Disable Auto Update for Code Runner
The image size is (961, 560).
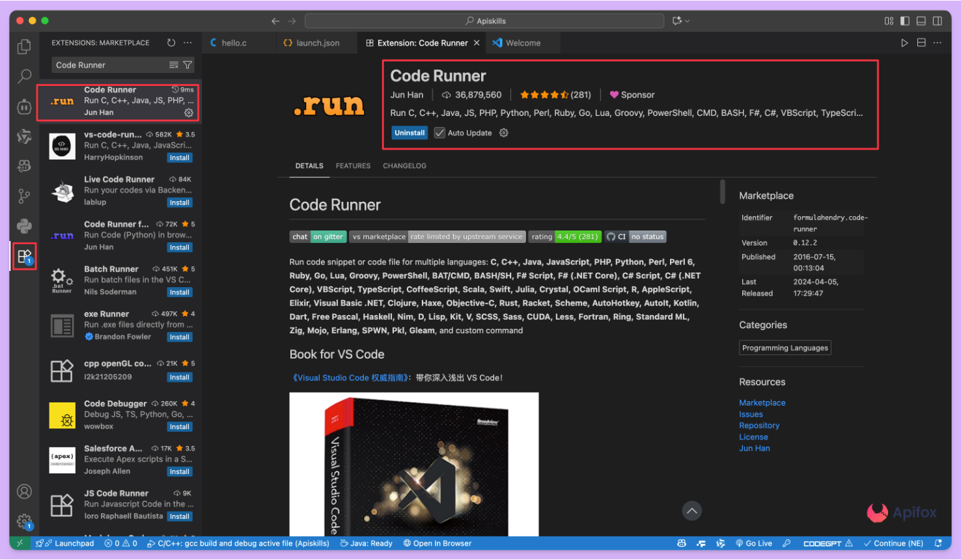[x=439, y=133]
